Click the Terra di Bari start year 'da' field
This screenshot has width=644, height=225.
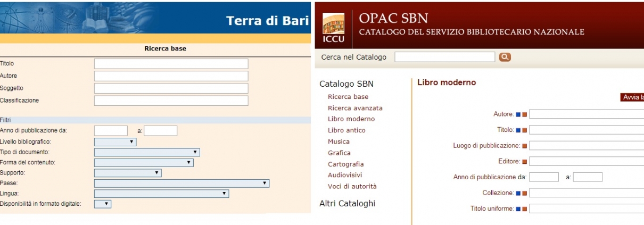coord(111,131)
